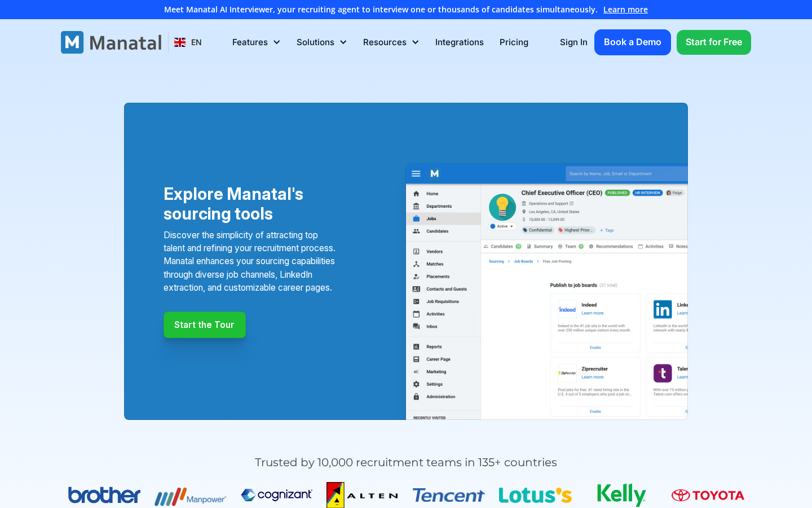
Task: Click the Reports chart icon in sidebar
Action: coord(416,347)
